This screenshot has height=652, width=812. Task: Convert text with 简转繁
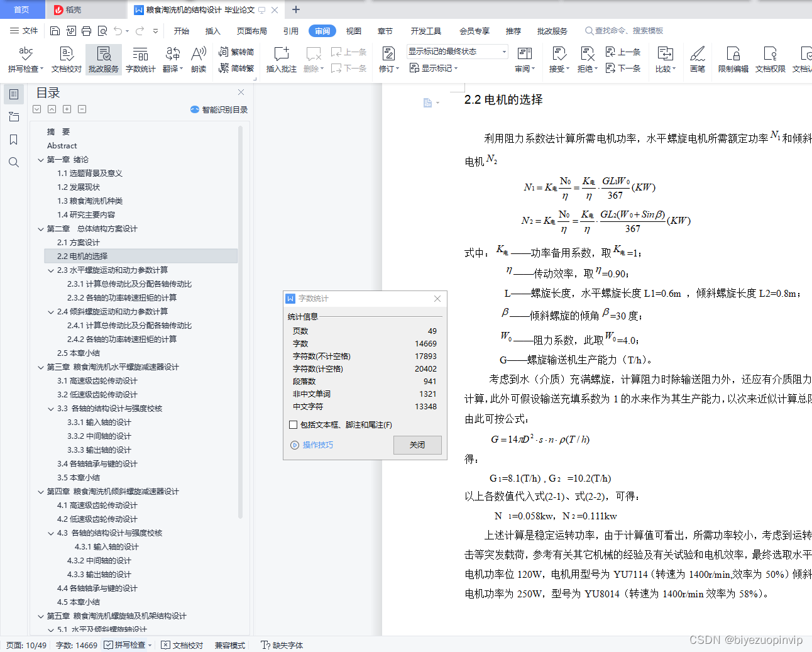tap(236, 68)
